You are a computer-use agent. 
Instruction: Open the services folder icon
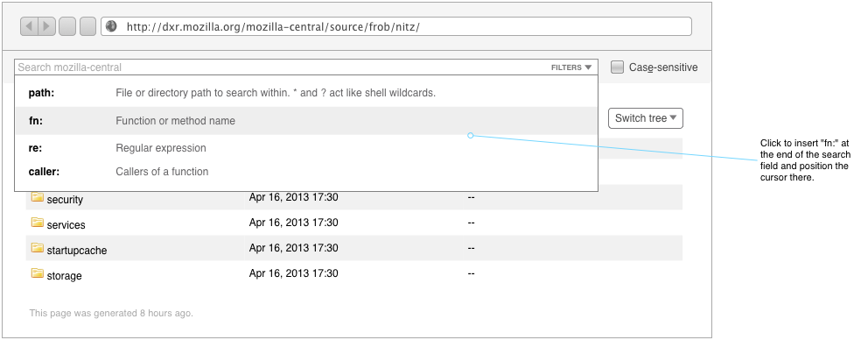pyautogui.click(x=37, y=223)
